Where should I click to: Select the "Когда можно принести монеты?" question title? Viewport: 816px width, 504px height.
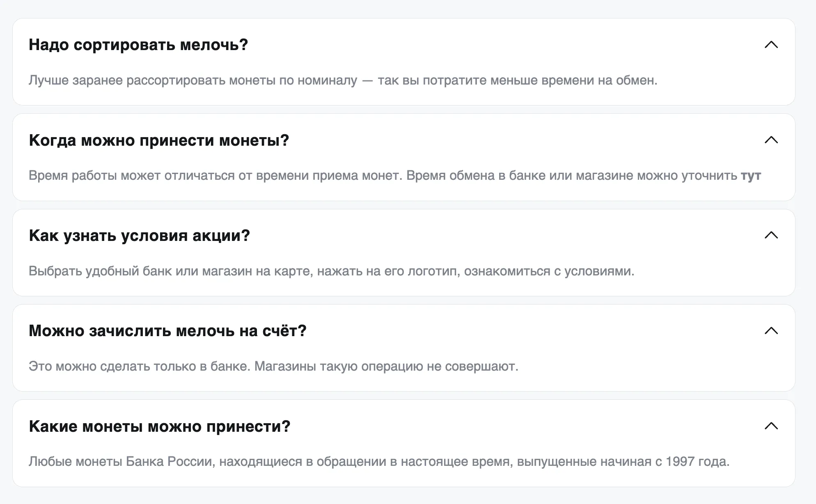click(159, 140)
